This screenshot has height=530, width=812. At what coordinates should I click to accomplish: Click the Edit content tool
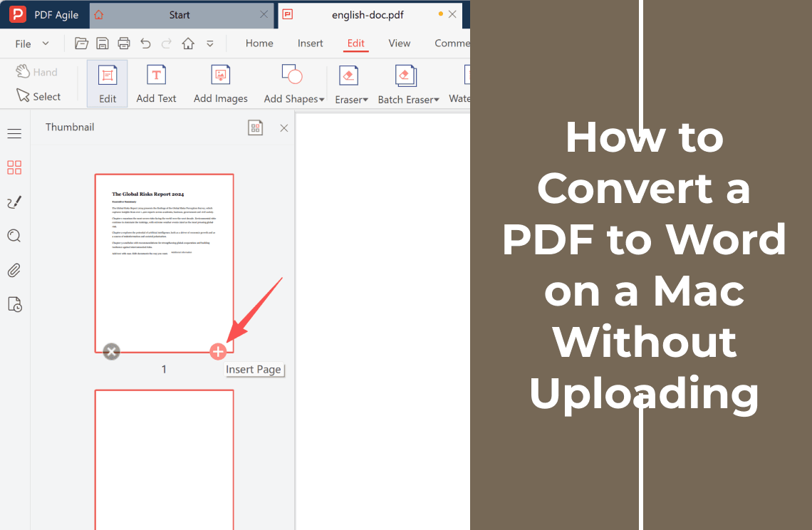(x=107, y=84)
